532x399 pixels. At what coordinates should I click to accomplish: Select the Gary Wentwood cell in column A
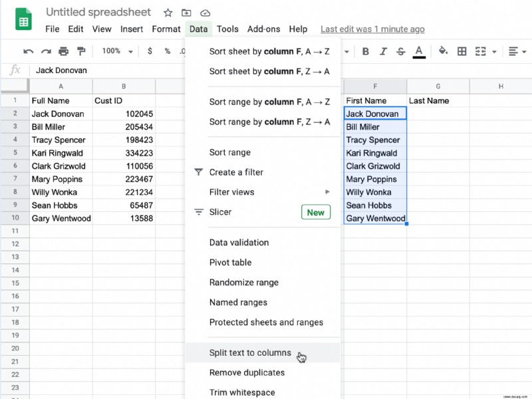pos(61,219)
